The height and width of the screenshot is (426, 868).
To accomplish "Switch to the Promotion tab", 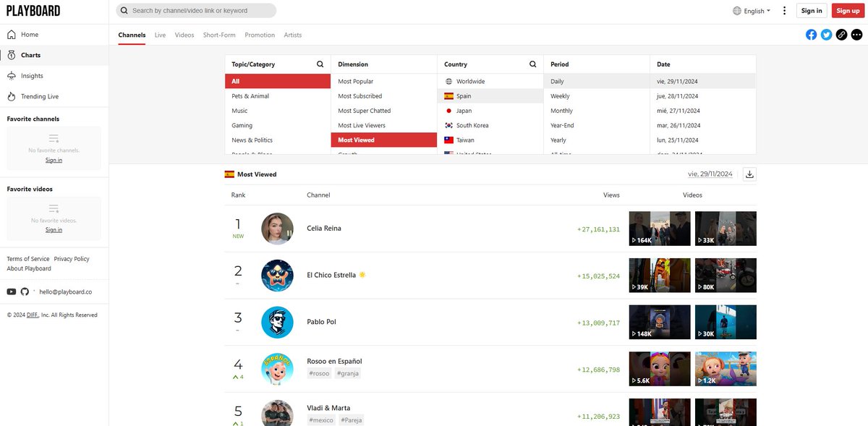I will (x=260, y=35).
